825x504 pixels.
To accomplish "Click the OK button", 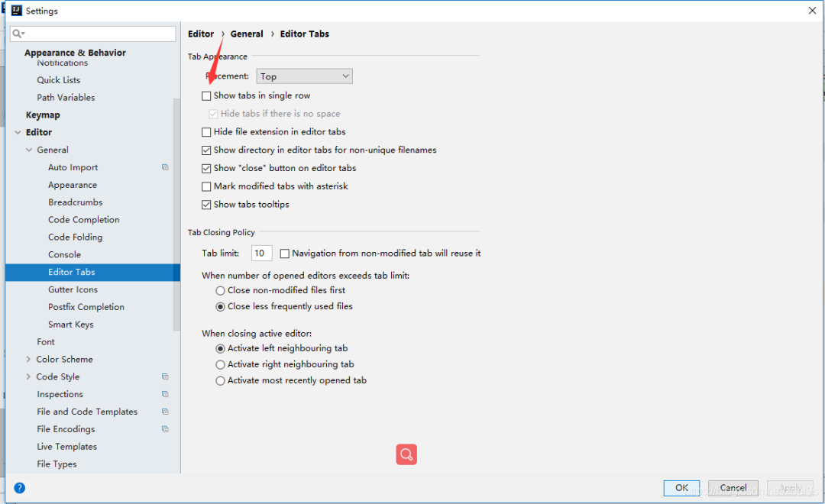I will (681, 488).
